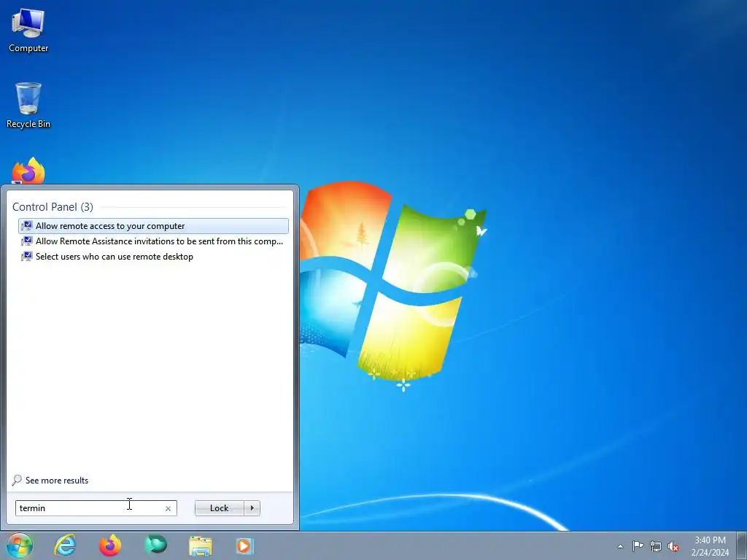Open "Select users who can use remote desktop"

153,256
